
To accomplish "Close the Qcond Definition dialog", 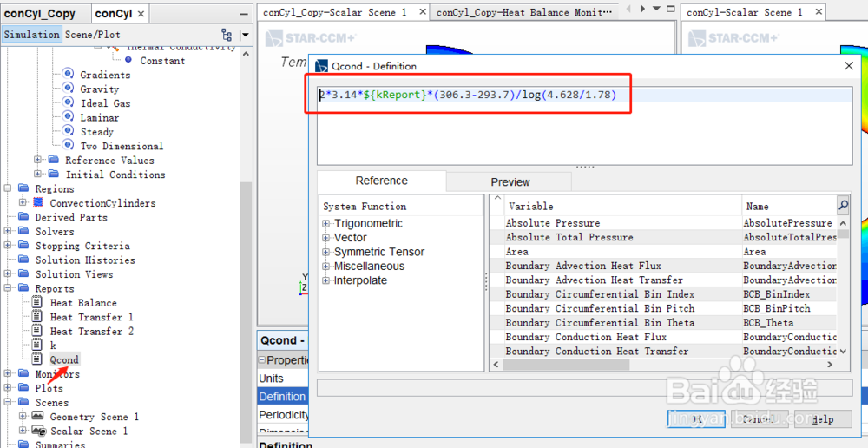I will click(x=849, y=66).
